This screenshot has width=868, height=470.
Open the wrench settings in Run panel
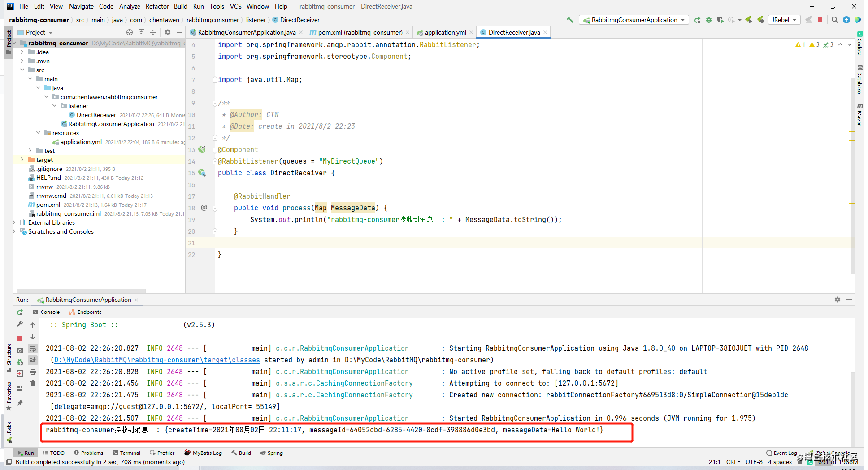20,324
